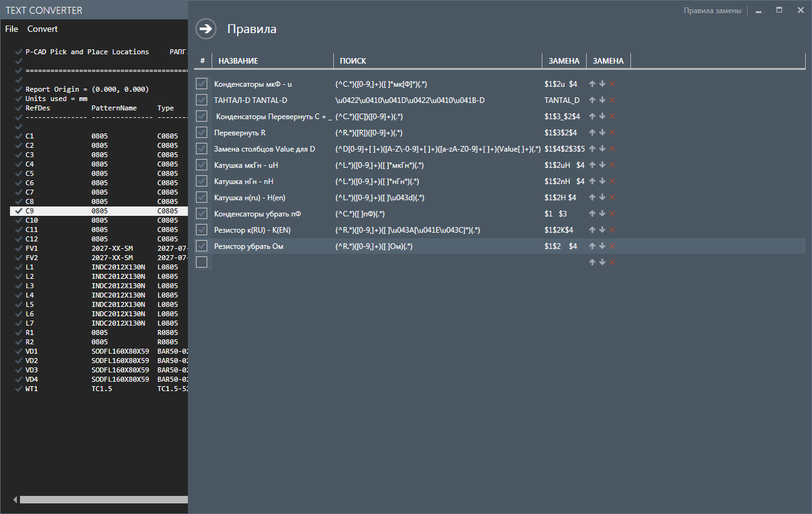
Task: Toggle checkbox for Катушка мкГн - uH rule
Action: 202,165
